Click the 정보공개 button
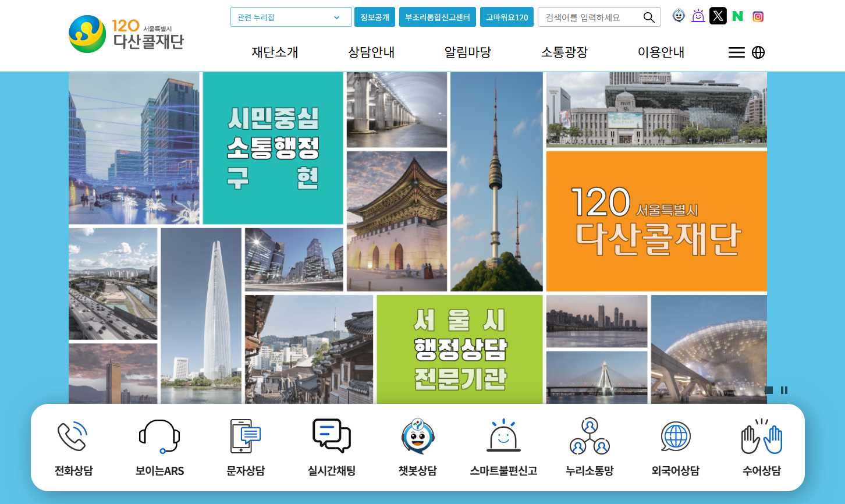 click(x=375, y=17)
